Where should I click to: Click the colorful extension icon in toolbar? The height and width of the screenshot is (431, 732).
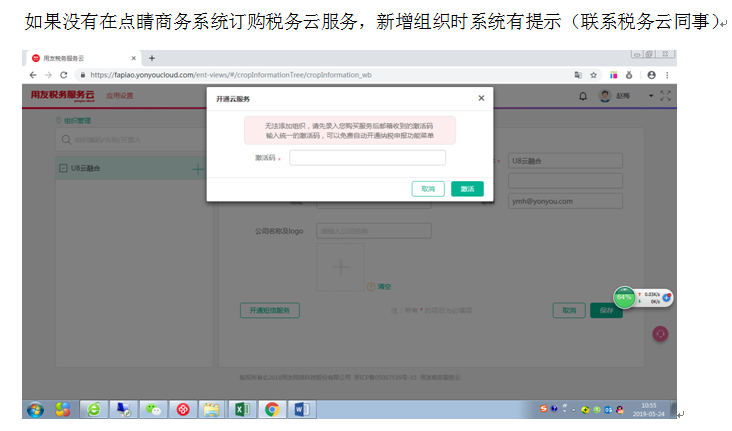click(x=613, y=75)
